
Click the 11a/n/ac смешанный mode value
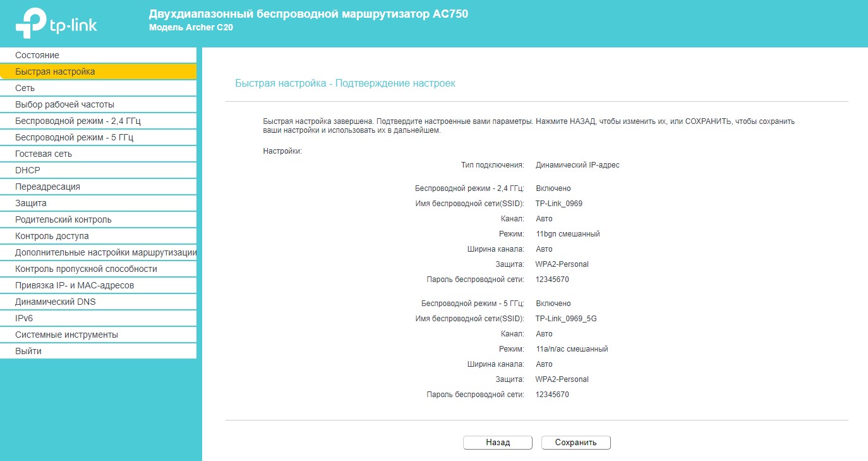572,349
